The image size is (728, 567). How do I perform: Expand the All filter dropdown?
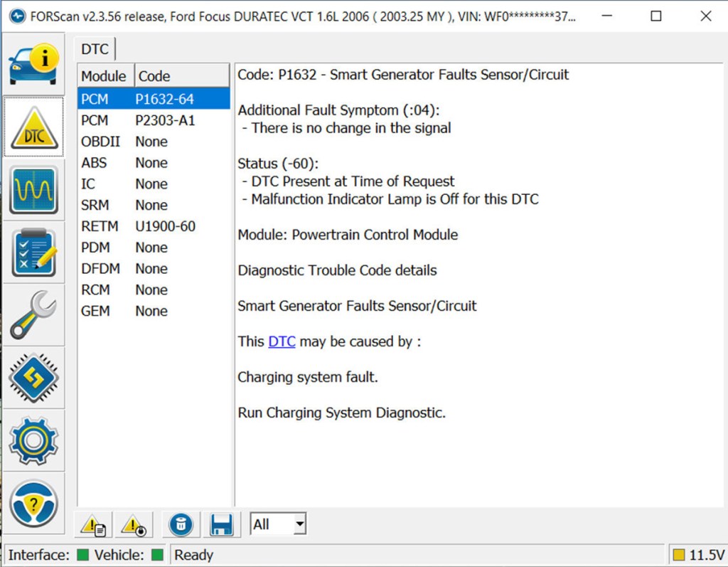coord(299,525)
